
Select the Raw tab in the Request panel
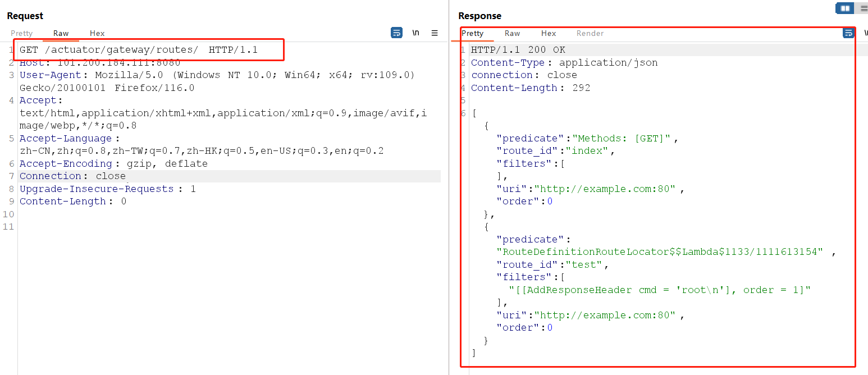click(61, 33)
